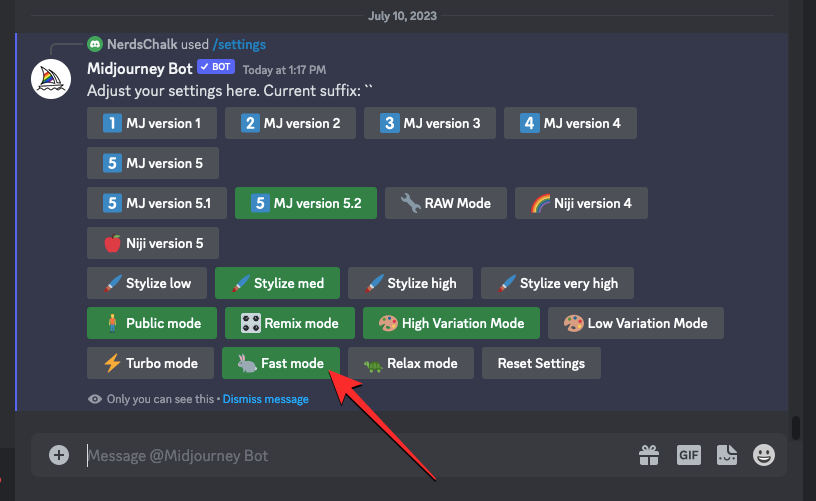
Task: Toggle the active MJ version 5.2 button
Action: click(306, 203)
